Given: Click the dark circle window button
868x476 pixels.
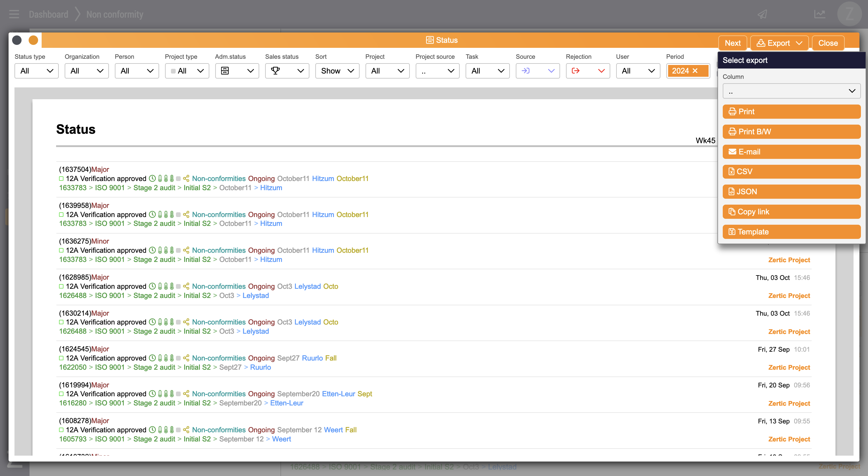Looking at the screenshot, I should coord(17,40).
